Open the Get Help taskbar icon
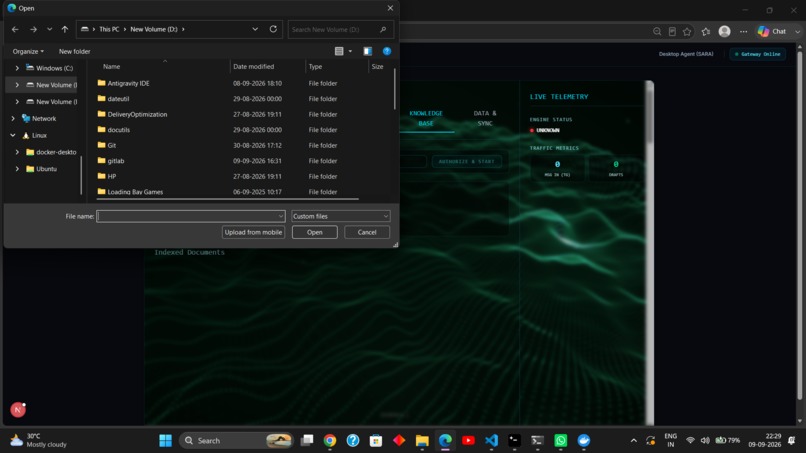806x453 pixels. click(x=353, y=441)
